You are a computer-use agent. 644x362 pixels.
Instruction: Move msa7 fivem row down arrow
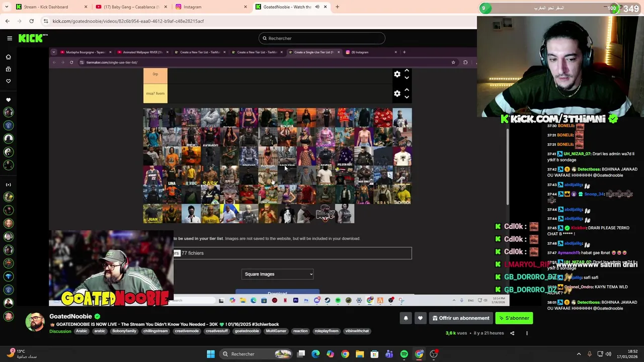click(x=407, y=97)
